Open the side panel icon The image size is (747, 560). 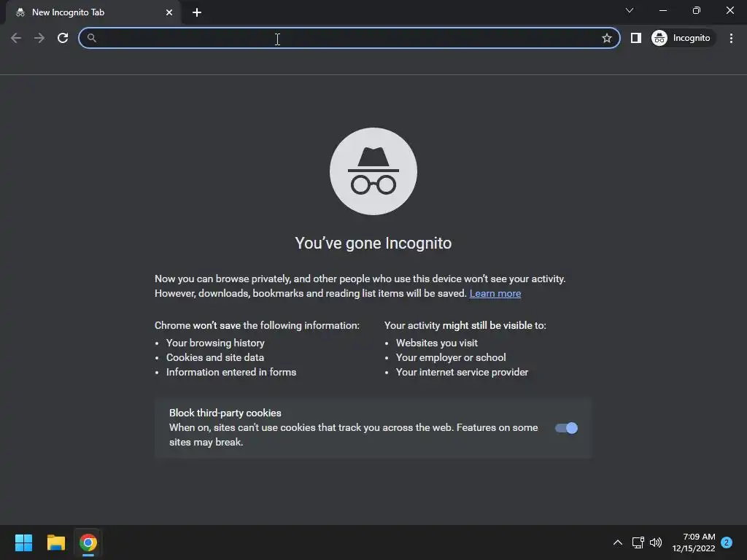636,38
